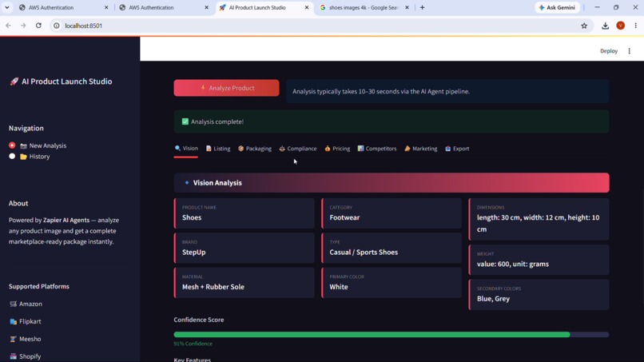The width and height of the screenshot is (644, 362).
Task: Click the Type value Casual / Sports Shoes
Action: [364, 253]
